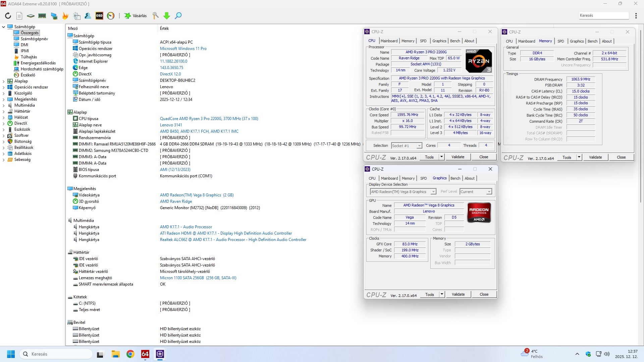Collapse the Számítógép tree node

4,27
